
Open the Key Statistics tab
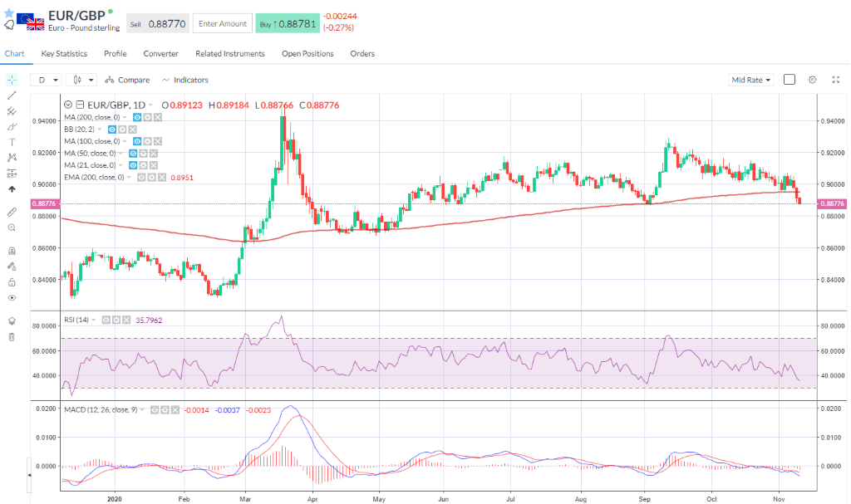(64, 54)
